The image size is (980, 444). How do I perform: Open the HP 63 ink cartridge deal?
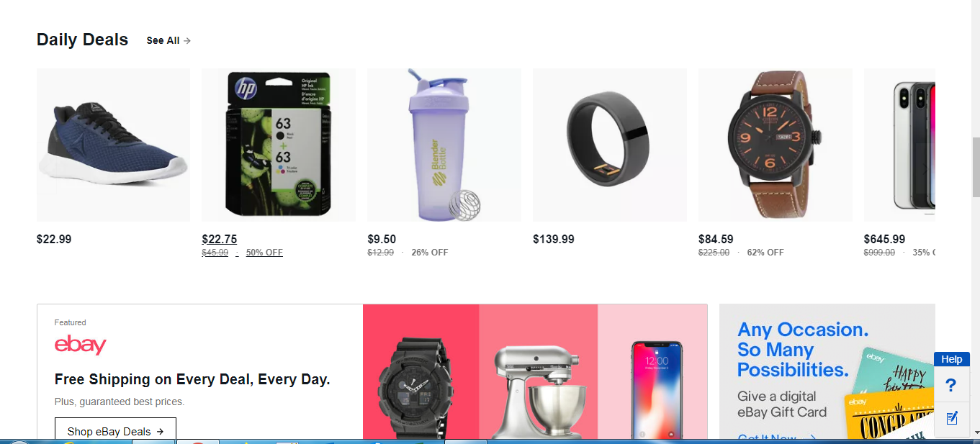tap(279, 145)
